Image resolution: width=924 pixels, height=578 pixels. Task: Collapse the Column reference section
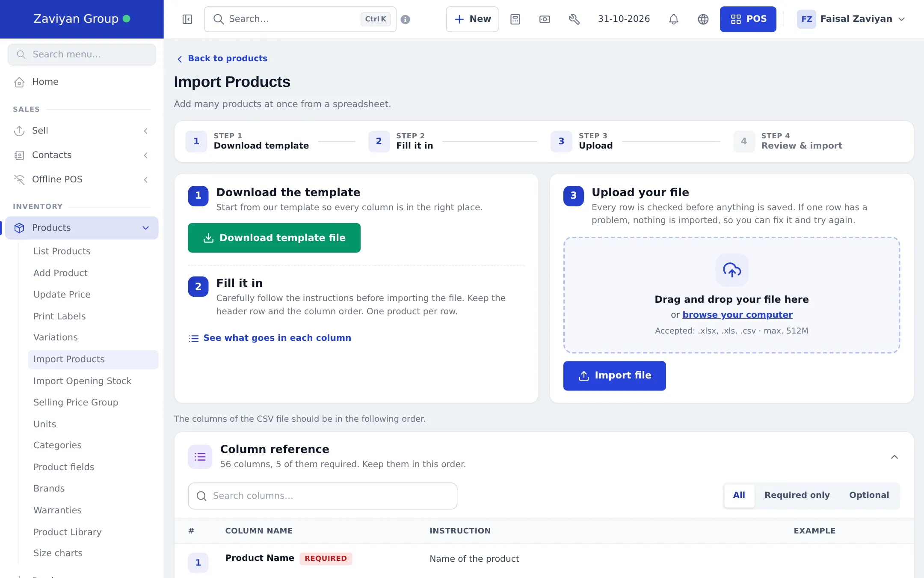(894, 457)
